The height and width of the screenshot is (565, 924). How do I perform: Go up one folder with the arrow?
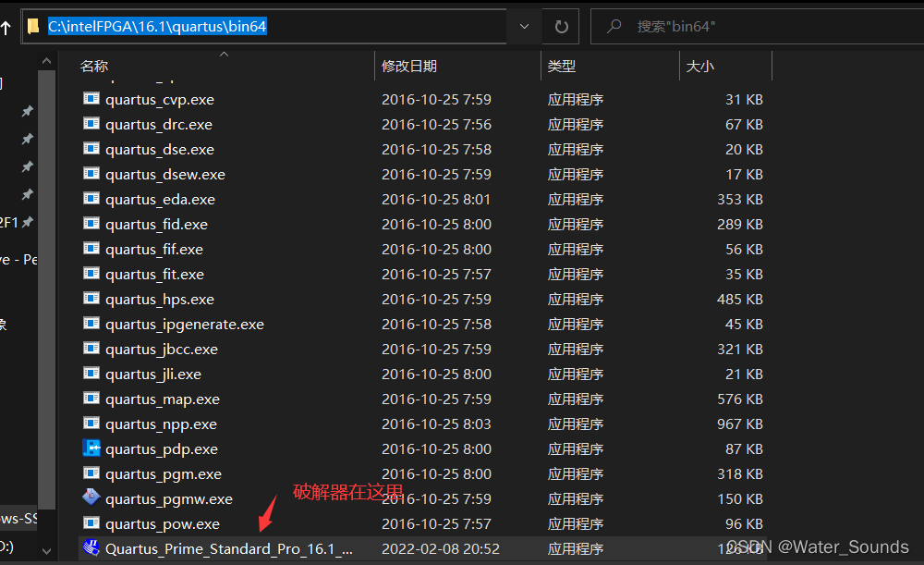6,27
